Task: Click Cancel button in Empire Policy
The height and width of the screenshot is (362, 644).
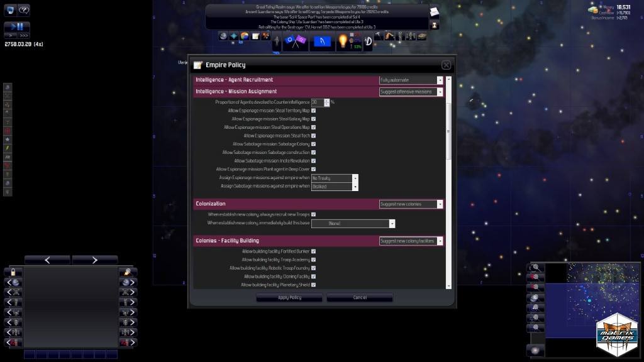Action: [360, 297]
